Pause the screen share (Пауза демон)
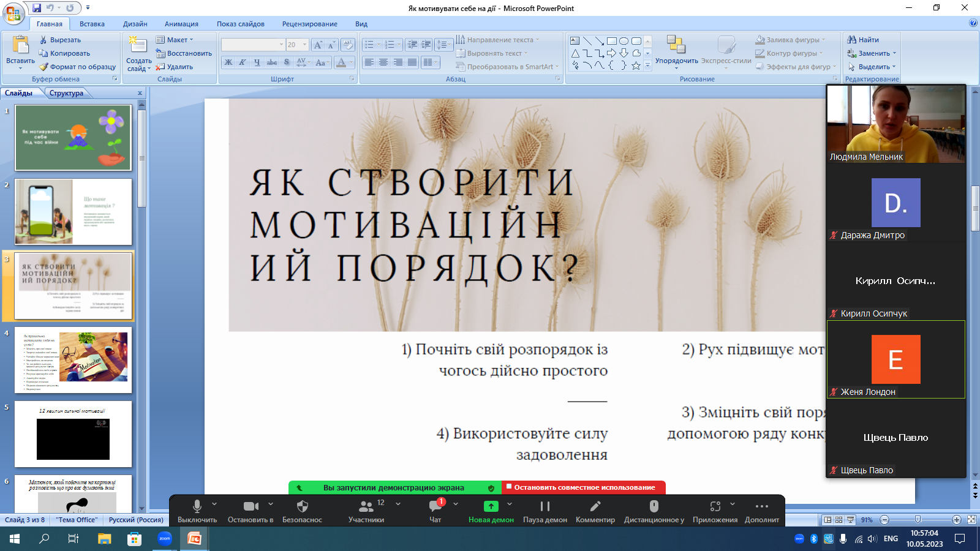Image resolution: width=980 pixels, height=551 pixels. [x=545, y=511]
